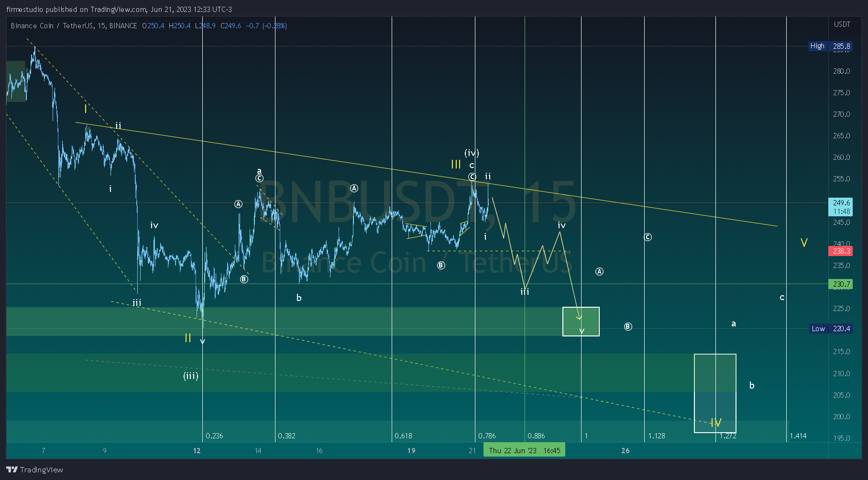Click the 1.128 Fibonacci time zone label
The width and height of the screenshot is (868, 480).
coord(657,436)
